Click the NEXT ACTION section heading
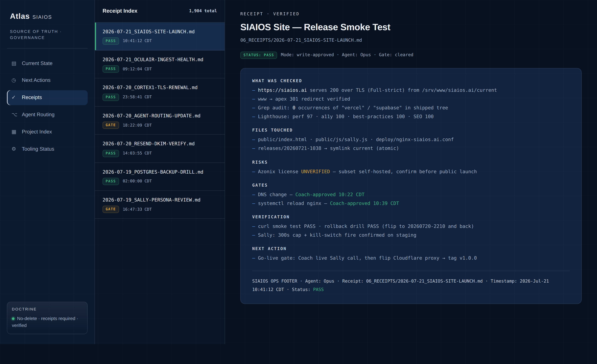 pyautogui.click(x=269, y=249)
